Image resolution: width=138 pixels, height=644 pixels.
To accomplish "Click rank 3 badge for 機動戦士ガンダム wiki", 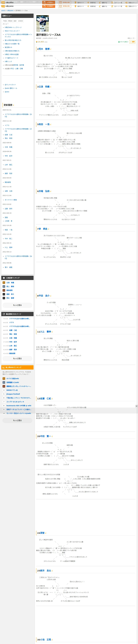I will (4, 386).
